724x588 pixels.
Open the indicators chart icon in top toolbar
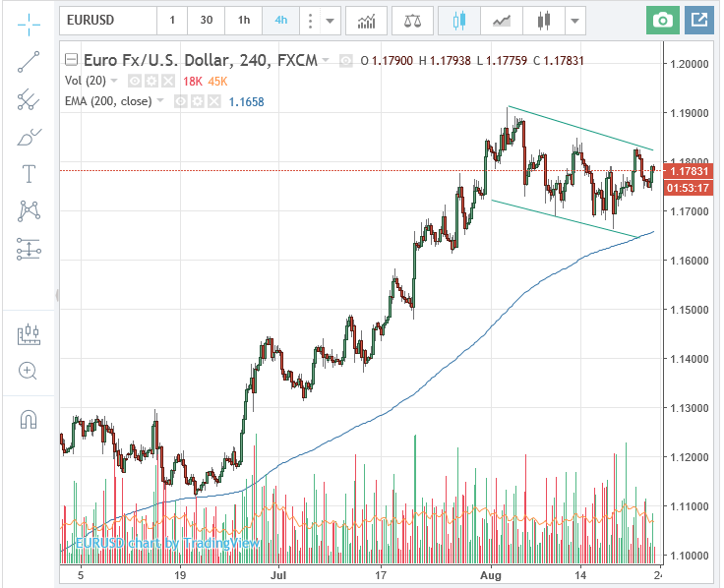(x=366, y=21)
